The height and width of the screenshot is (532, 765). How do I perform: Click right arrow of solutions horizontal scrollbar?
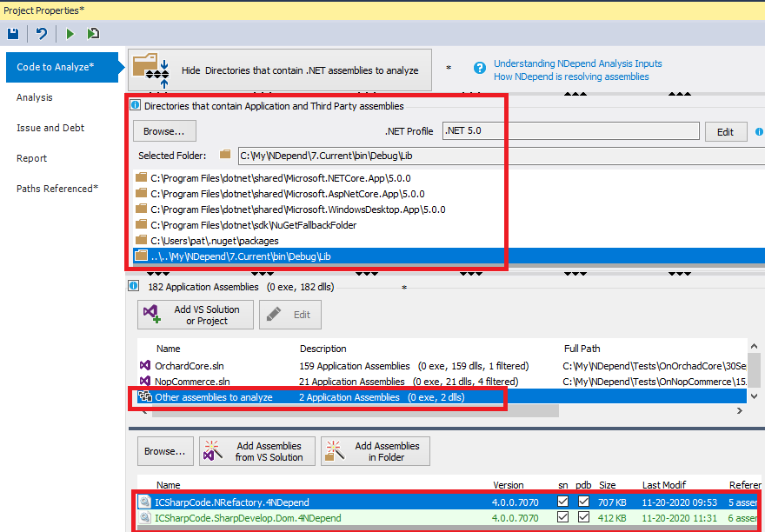tap(740, 411)
